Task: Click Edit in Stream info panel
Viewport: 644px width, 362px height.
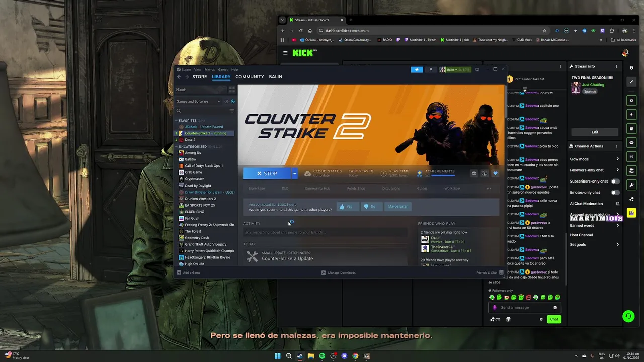Action: click(x=595, y=132)
